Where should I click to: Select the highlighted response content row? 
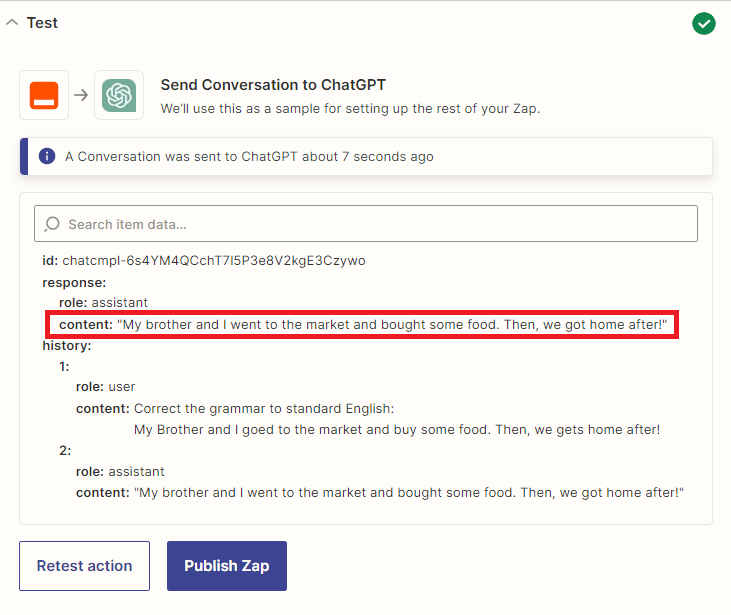pos(363,325)
